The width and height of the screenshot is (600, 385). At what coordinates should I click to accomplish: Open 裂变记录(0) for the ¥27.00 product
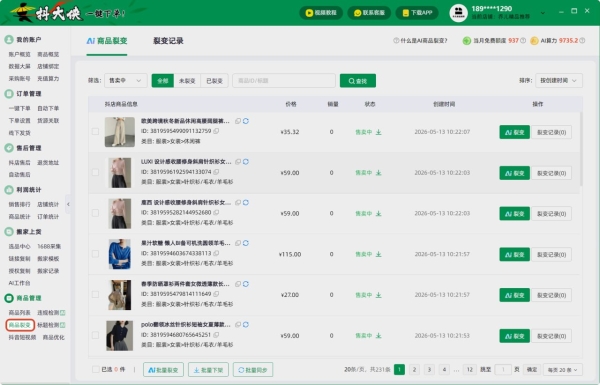(x=551, y=295)
